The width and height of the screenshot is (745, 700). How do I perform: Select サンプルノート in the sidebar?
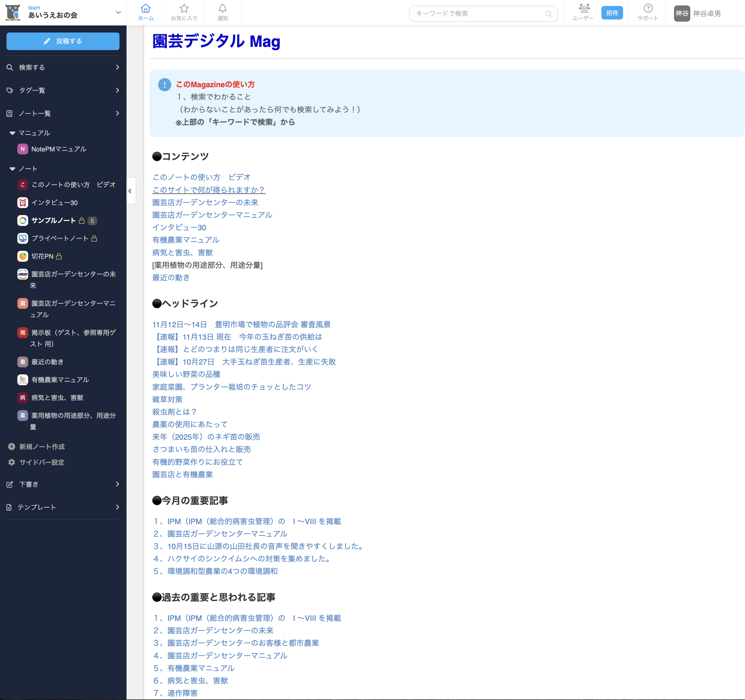pyautogui.click(x=54, y=221)
